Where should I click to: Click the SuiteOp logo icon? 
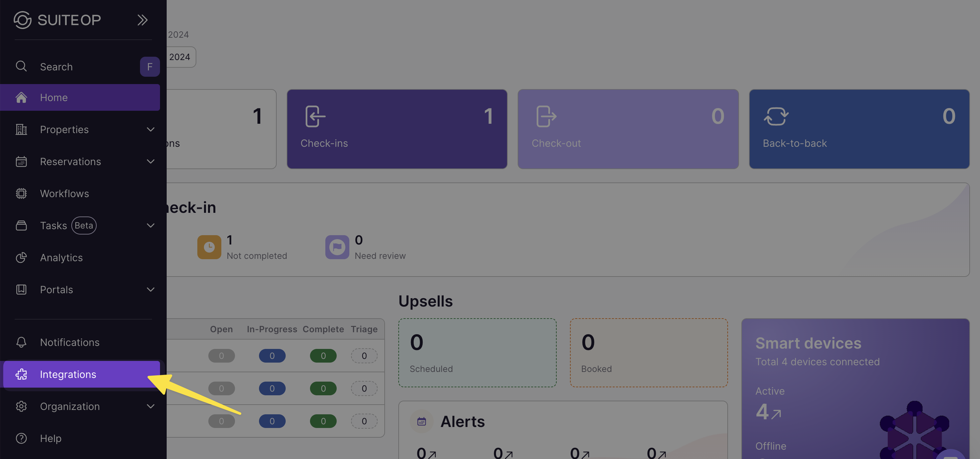coord(22,20)
